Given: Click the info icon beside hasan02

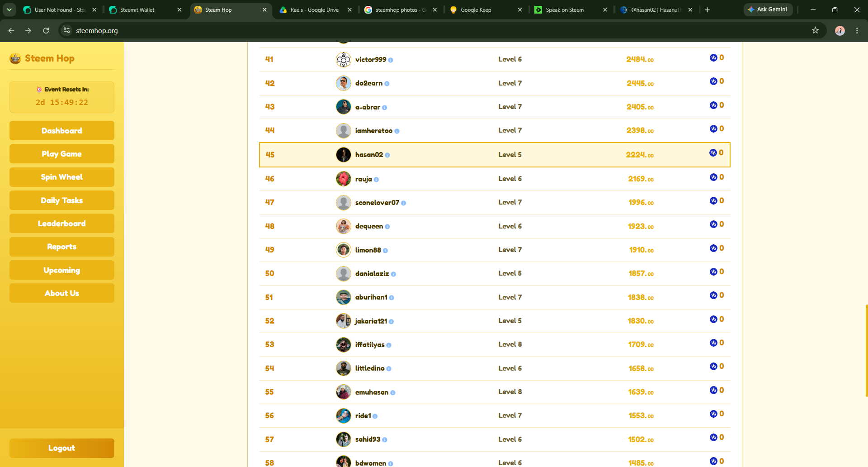Looking at the screenshot, I should pyautogui.click(x=387, y=155).
